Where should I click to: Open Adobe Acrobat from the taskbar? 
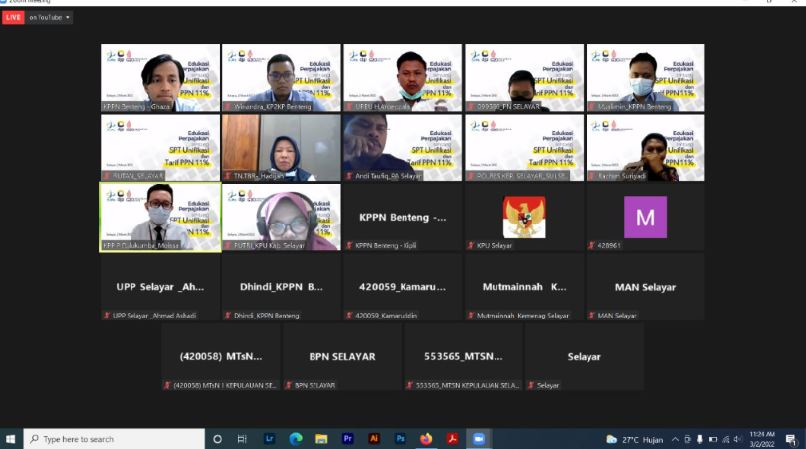click(x=452, y=439)
